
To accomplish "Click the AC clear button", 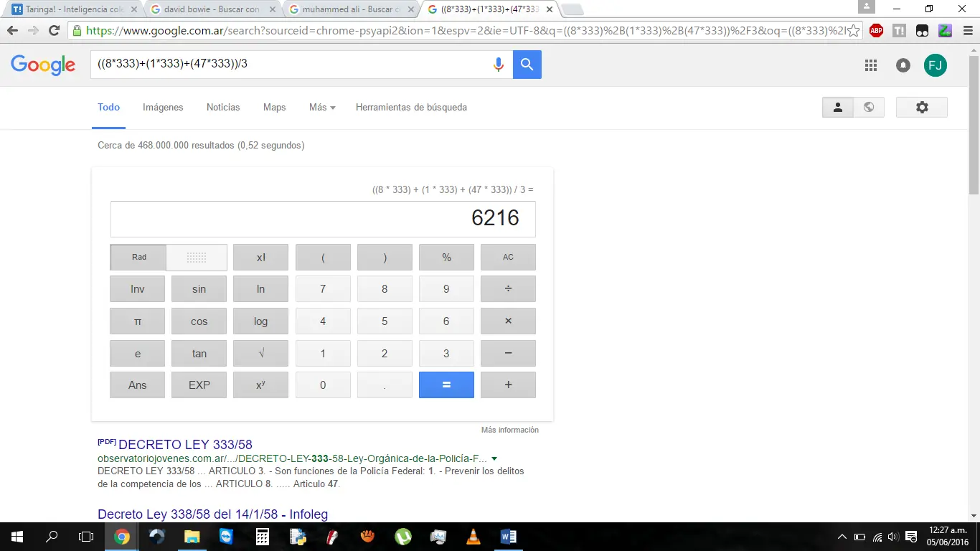I will pos(508,258).
